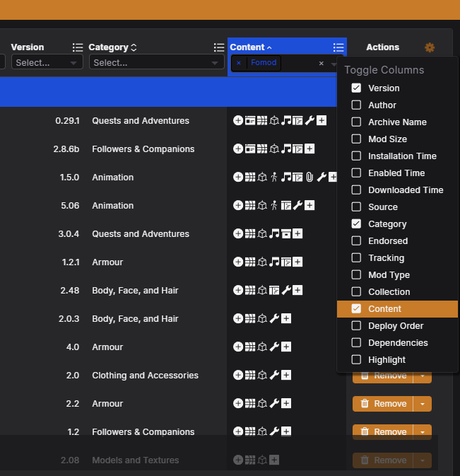This screenshot has width=460, height=476.
Task: Open the Remove dropdown arrow for row 2.08
Action: pos(423,460)
